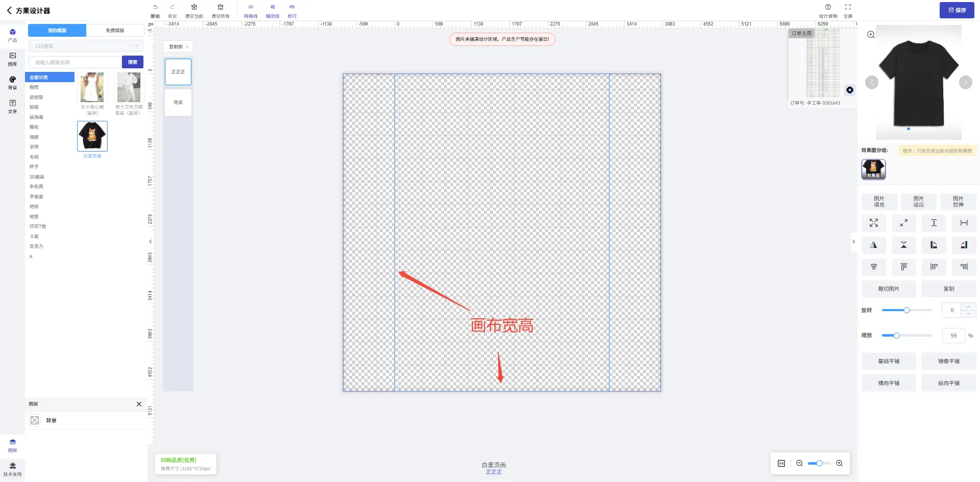Click the horizontal flip icon
The height and width of the screenshot is (482, 980).
click(x=874, y=245)
